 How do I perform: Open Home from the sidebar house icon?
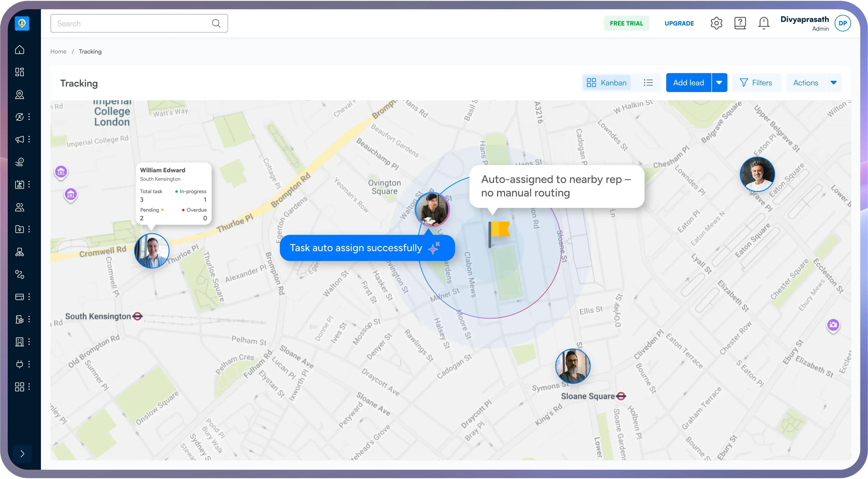pyautogui.click(x=19, y=49)
